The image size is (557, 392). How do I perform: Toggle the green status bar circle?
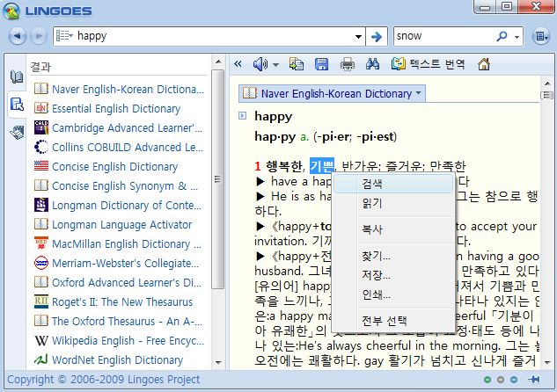[487, 380]
